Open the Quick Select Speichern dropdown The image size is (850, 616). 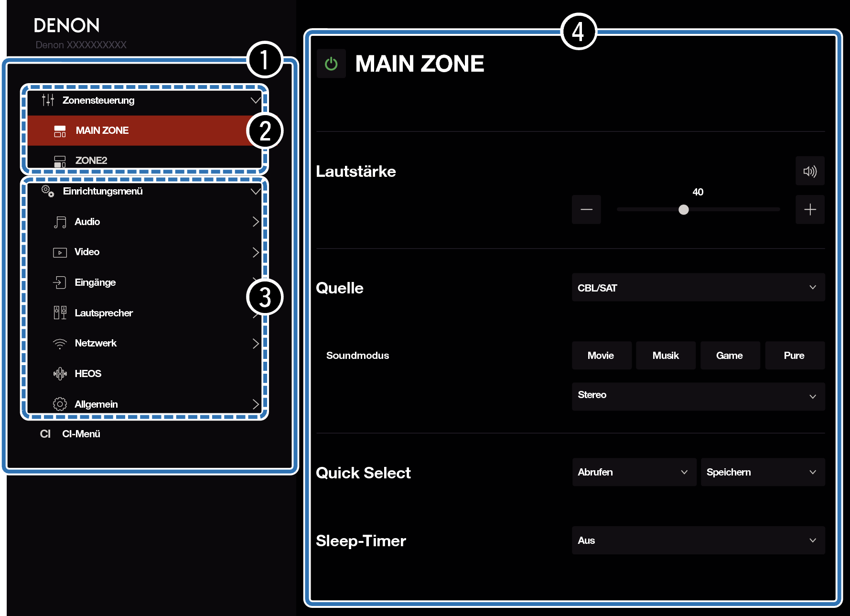click(x=762, y=472)
